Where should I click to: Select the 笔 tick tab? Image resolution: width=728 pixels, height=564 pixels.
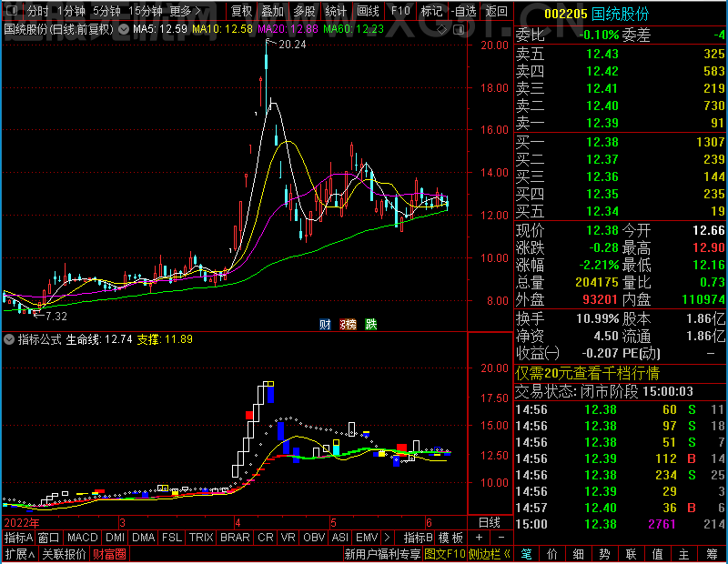(x=526, y=554)
